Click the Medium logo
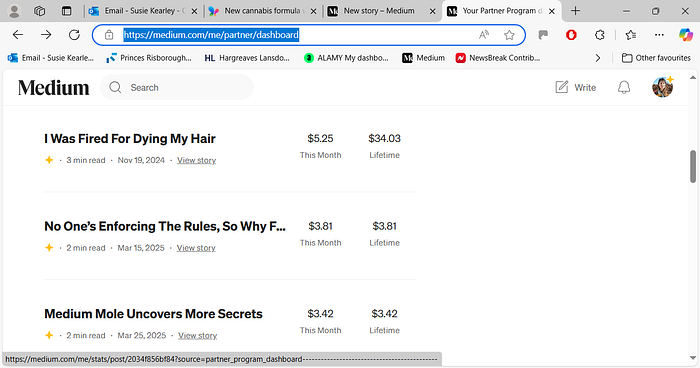 tap(54, 88)
